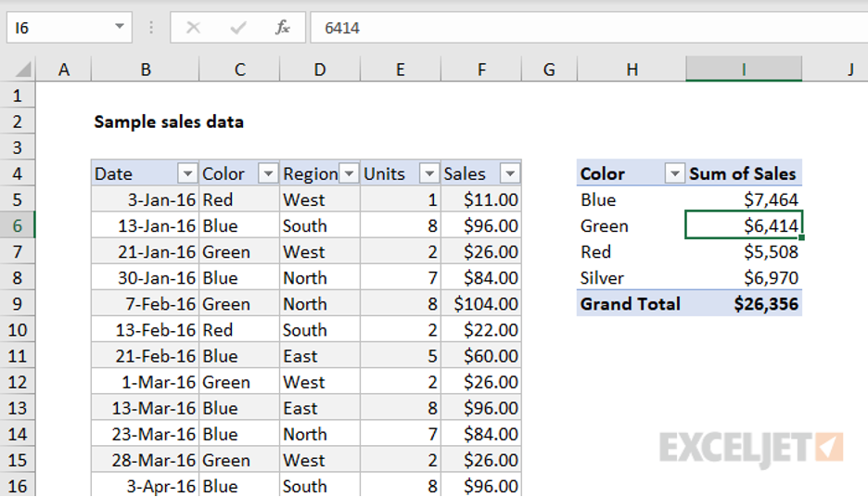This screenshot has width=868, height=497.
Task: Select the pivot cell 'Silver'
Action: pyautogui.click(x=632, y=278)
